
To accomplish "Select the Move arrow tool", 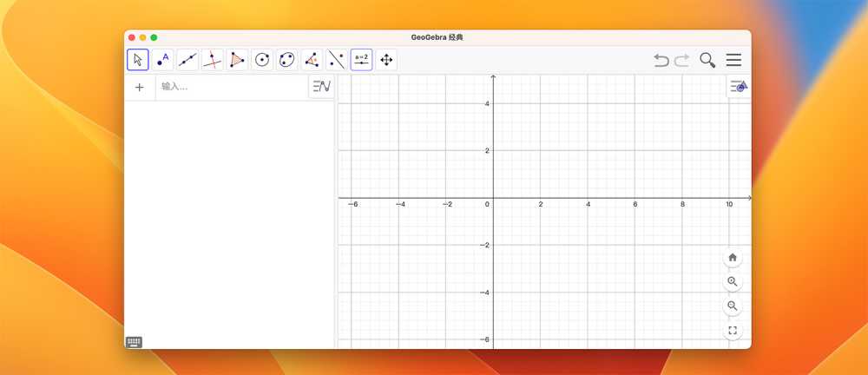I will (138, 60).
